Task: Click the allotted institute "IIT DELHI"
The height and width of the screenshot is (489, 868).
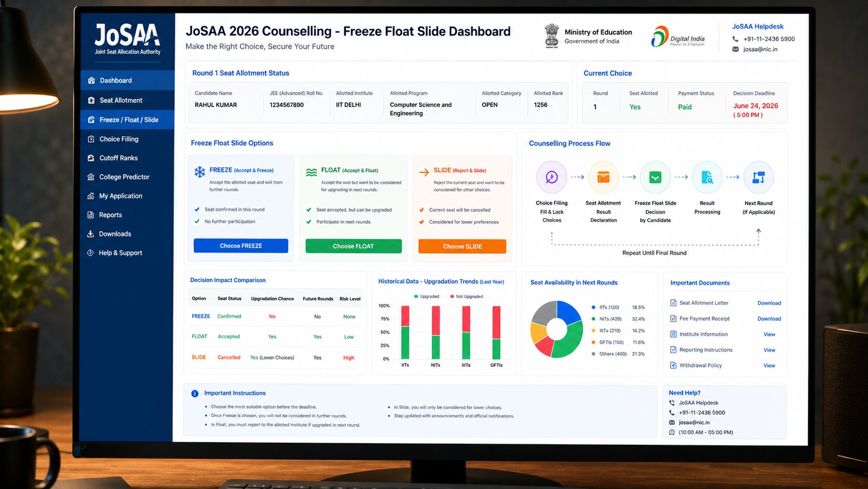Action: pyautogui.click(x=348, y=105)
